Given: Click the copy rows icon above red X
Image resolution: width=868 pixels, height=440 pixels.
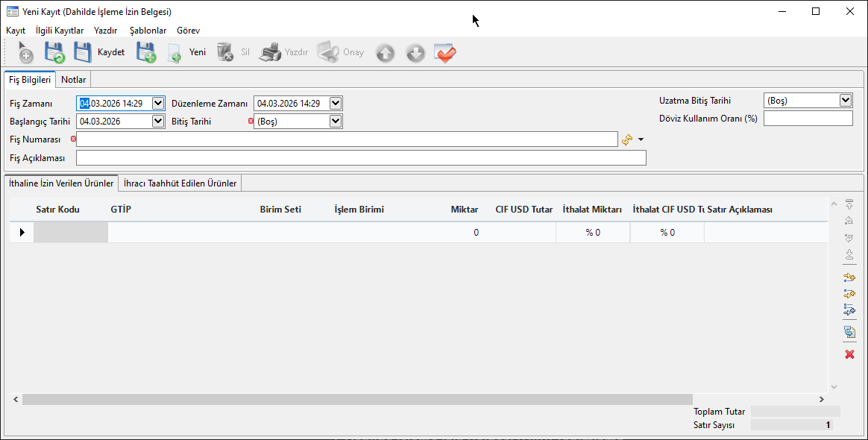Looking at the screenshot, I should 849,332.
